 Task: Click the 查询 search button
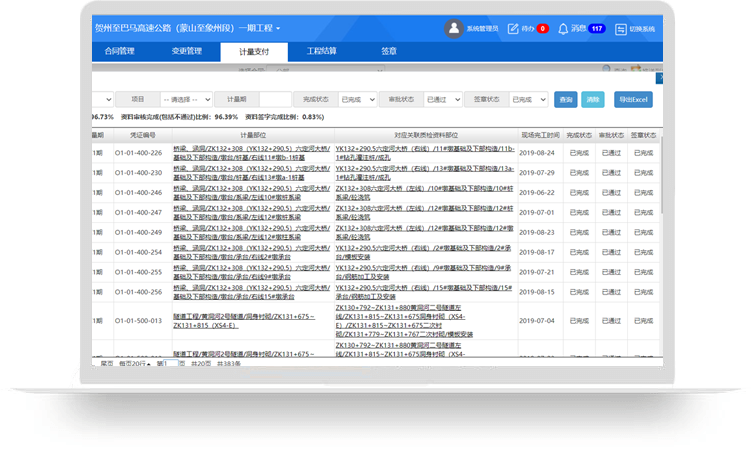567,100
